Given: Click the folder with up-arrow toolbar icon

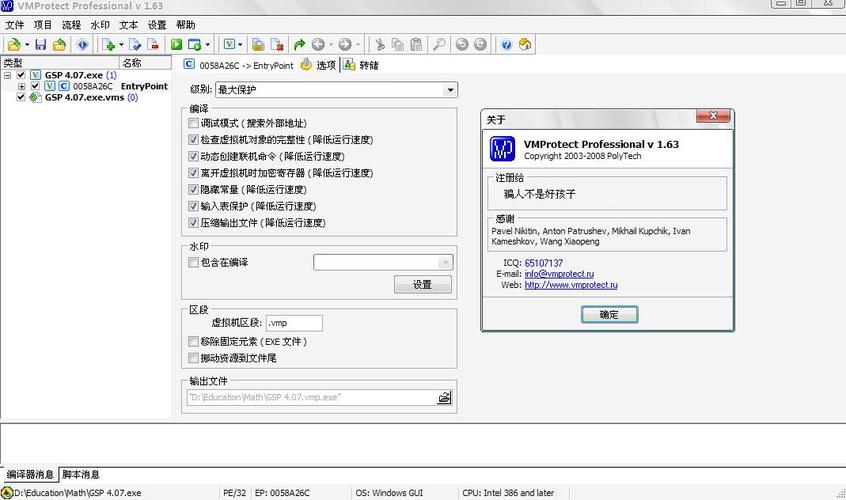Looking at the screenshot, I should coord(59,45).
